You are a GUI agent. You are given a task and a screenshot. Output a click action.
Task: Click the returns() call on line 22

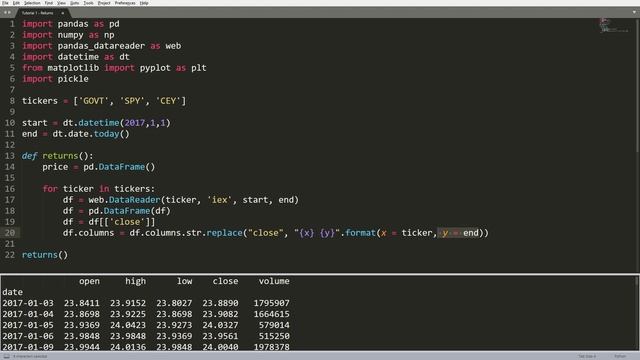(x=45, y=255)
